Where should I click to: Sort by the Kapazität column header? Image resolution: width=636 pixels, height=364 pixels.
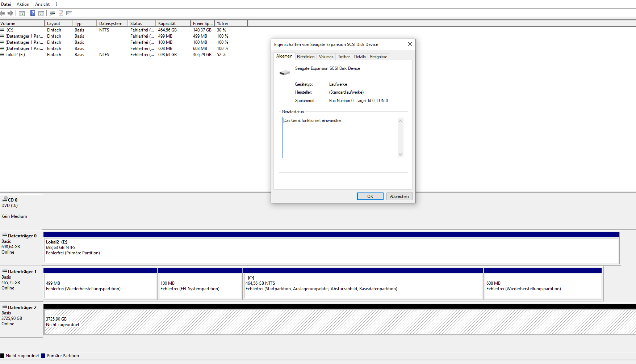[x=173, y=24]
